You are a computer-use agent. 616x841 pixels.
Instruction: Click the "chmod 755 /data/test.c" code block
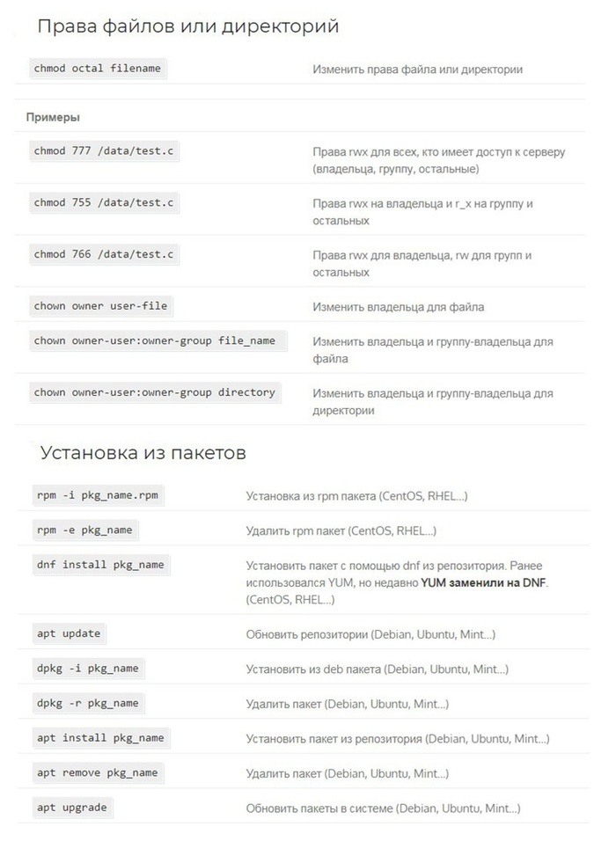104,203
